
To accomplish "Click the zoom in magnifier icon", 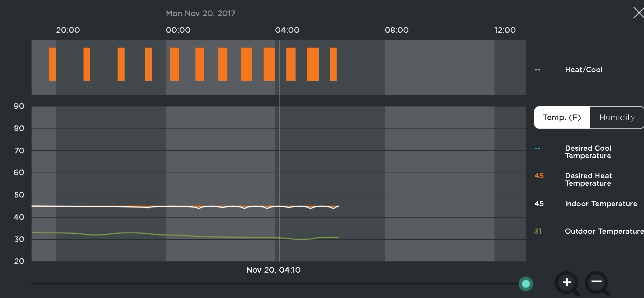I will (566, 282).
